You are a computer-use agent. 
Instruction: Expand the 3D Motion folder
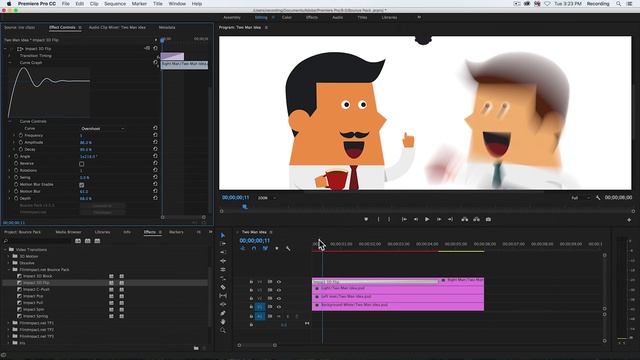(9, 256)
